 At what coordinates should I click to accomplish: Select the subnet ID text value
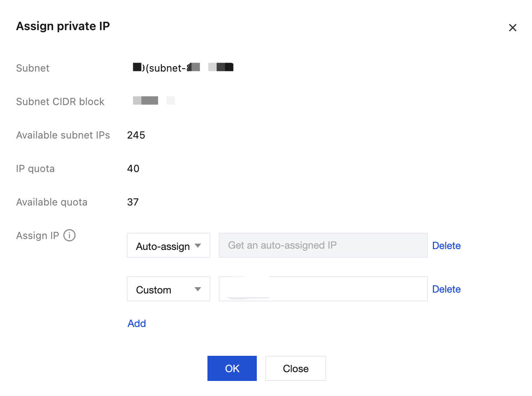pyautogui.click(x=183, y=67)
